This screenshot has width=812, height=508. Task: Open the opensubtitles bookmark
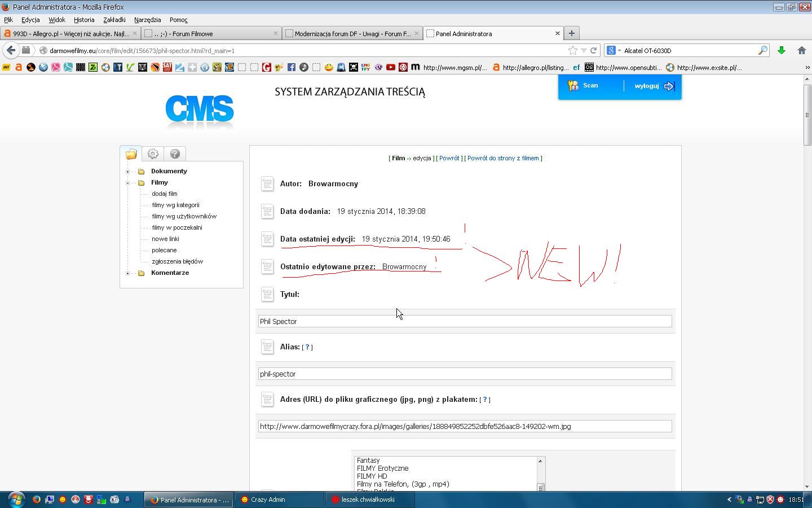coord(624,67)
